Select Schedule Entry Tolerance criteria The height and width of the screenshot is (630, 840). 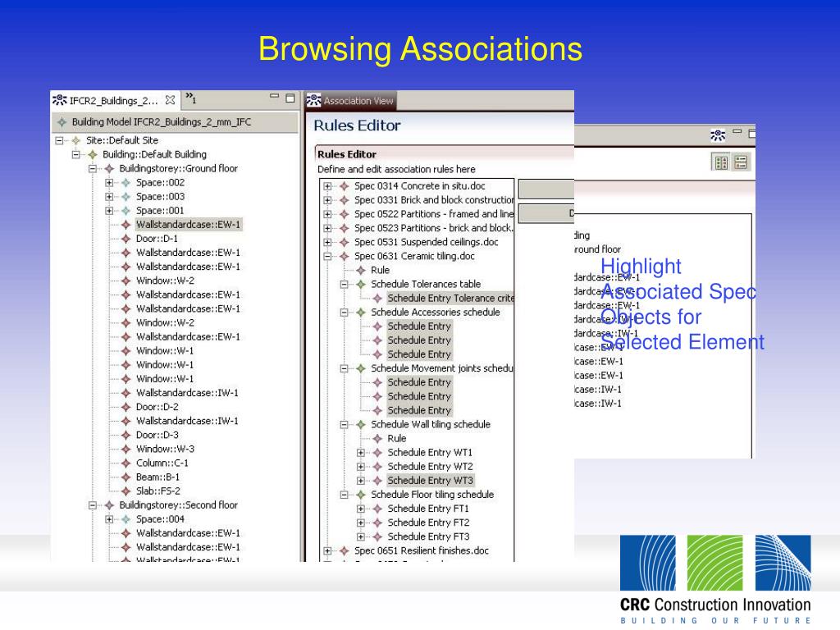(x=450, y=298)
